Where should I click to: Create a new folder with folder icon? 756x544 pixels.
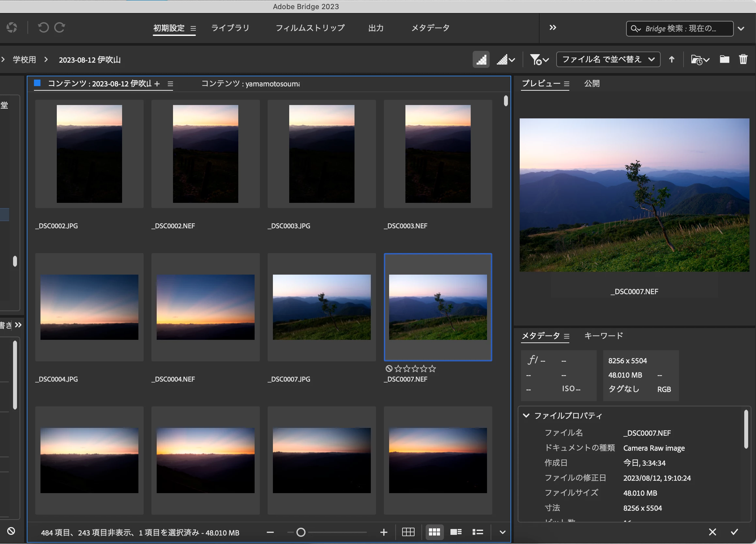tap(724, 60)
